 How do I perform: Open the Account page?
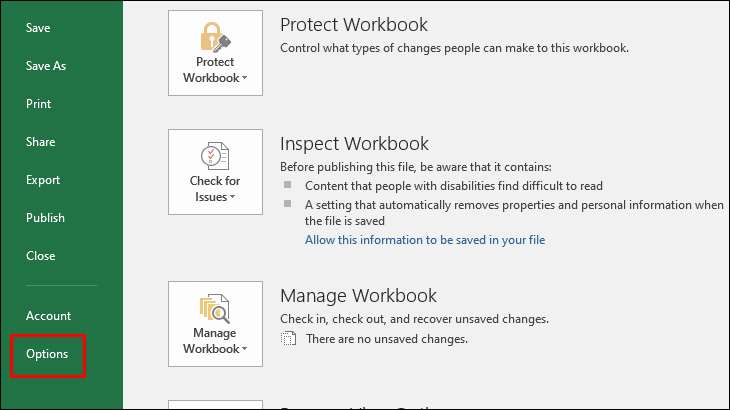[48, 316]
